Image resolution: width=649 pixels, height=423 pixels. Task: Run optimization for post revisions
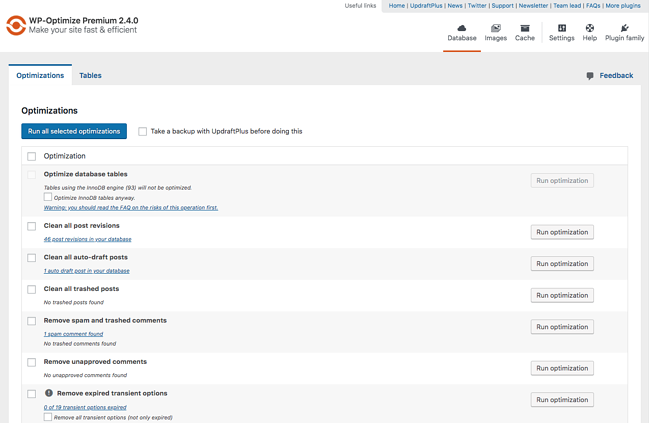tap(562, 232)
